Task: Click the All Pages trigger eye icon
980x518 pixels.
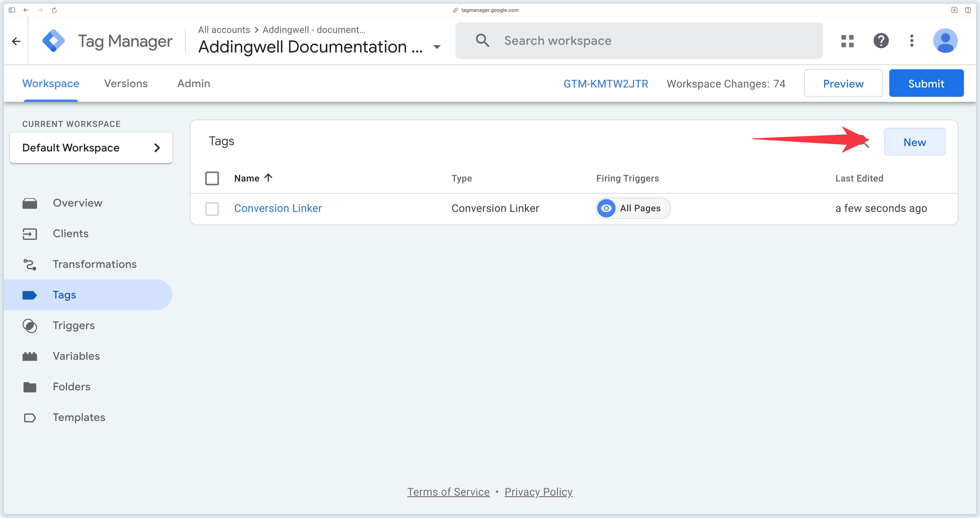Action: coord(606,208)
